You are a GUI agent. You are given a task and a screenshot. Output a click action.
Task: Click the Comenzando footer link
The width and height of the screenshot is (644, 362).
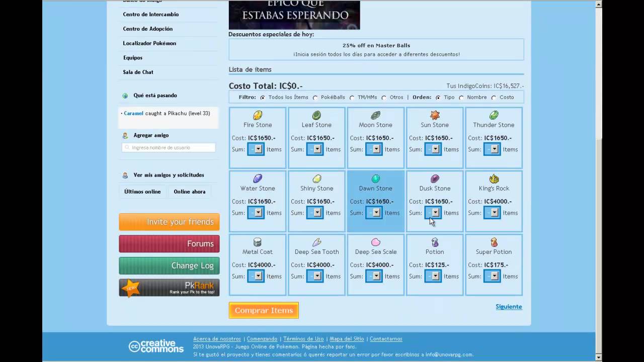point(262,339)
